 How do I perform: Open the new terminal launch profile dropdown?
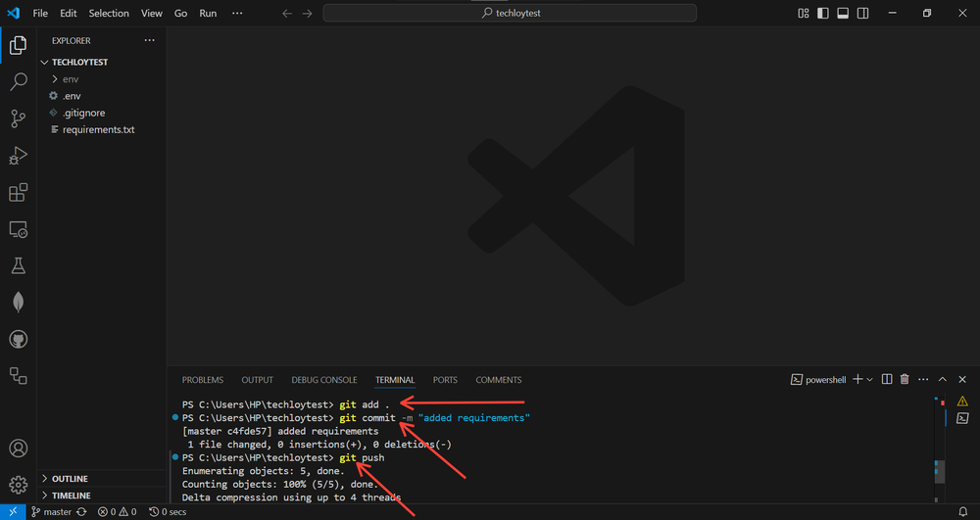[x=869, y=380]
